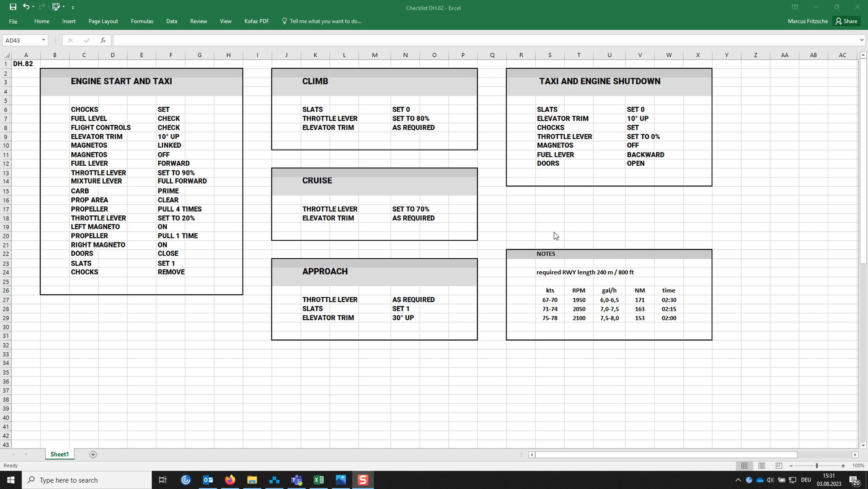This screenshot has width=868, height=489.
Task: Launch Firefox from the taskbar
Action: (x=230, y=480)
